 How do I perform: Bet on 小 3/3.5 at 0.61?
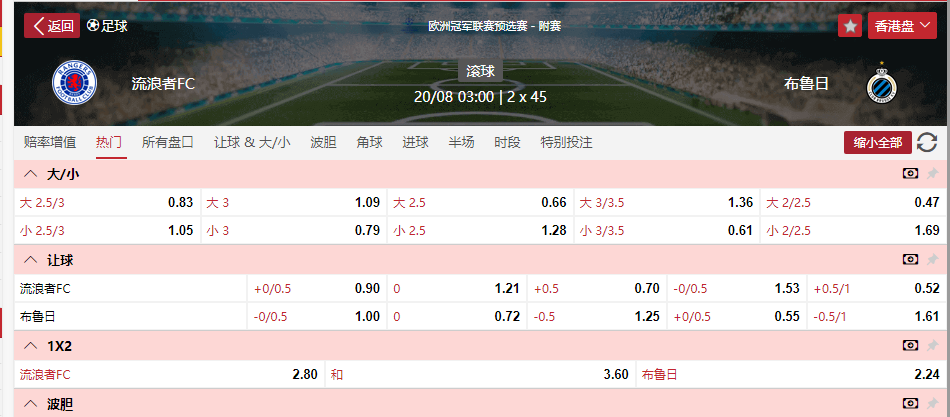click(x=667, y=230)
